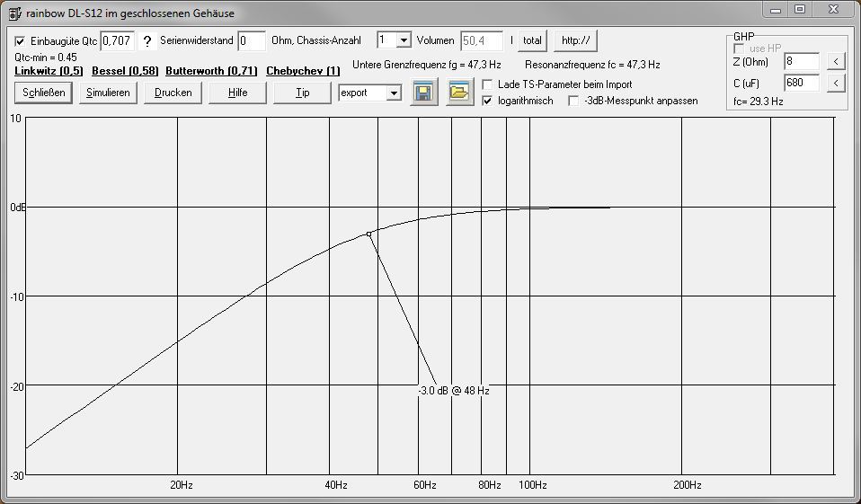861x504 pixels.
Task: Click the window title bar app icon
Action: pos(14,13)
